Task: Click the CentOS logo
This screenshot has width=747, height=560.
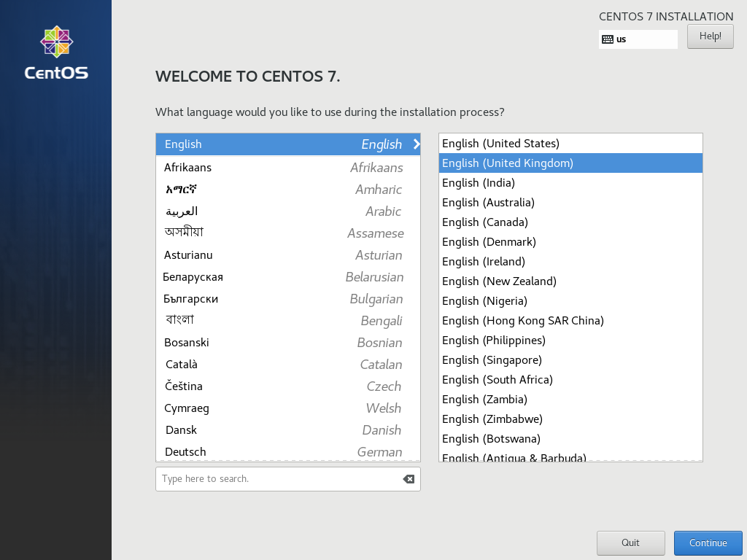Action: [56, 52]
